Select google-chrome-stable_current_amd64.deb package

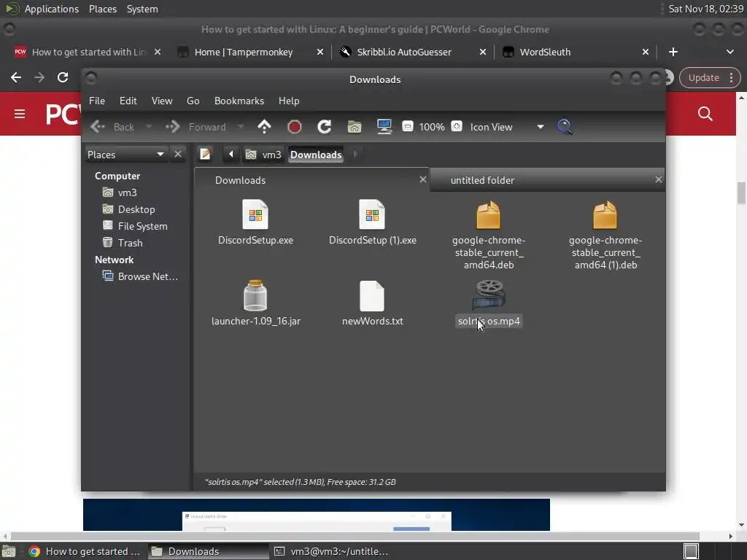[x=489, y=215]
